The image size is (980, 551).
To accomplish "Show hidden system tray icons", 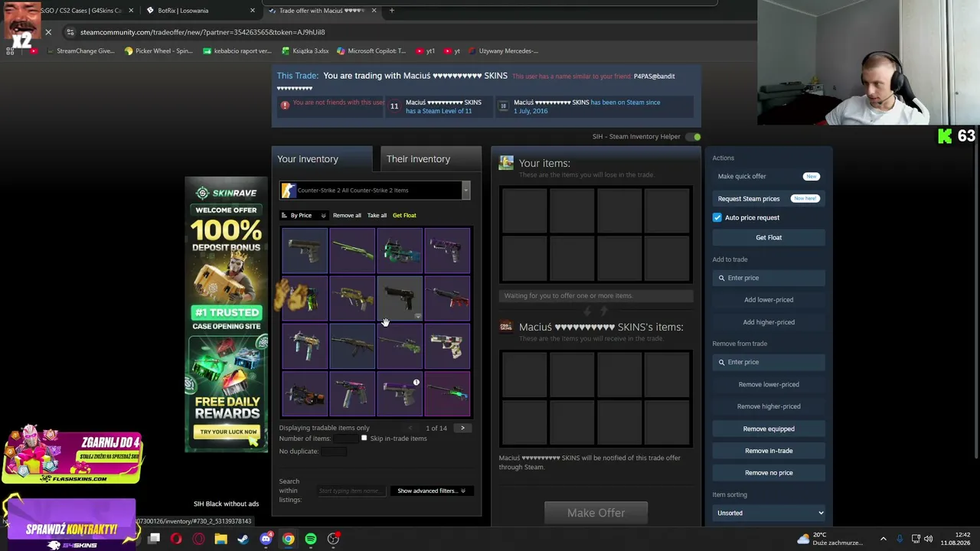I will pos(883,539).
